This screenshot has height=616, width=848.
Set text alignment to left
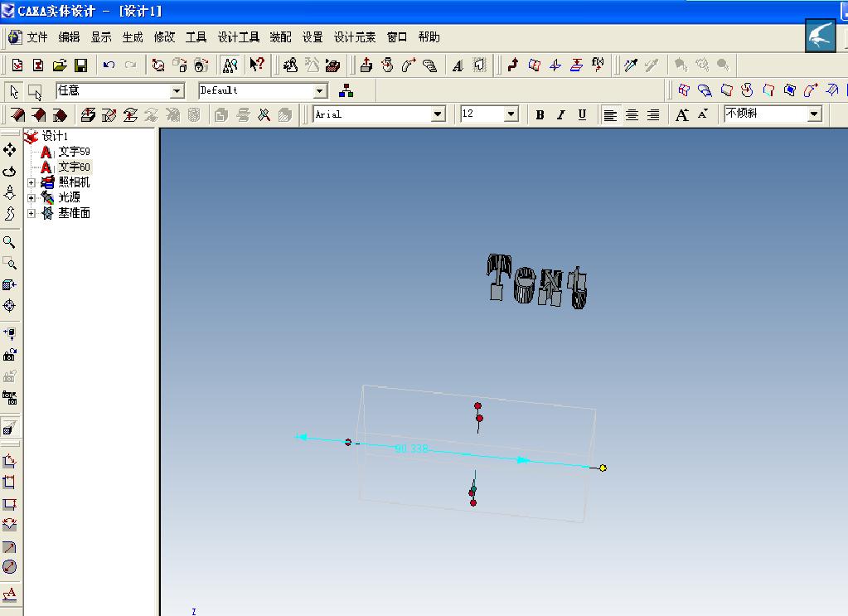[x=610, y=114]
